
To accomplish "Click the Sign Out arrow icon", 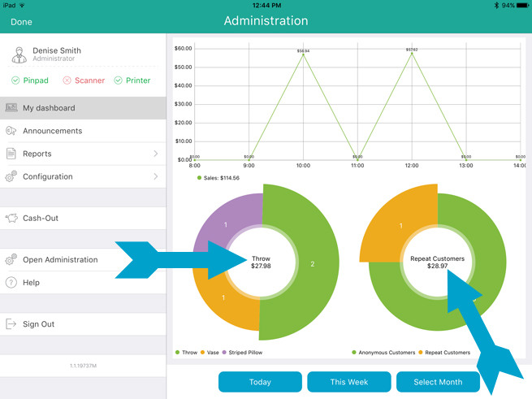I will 11,324.
